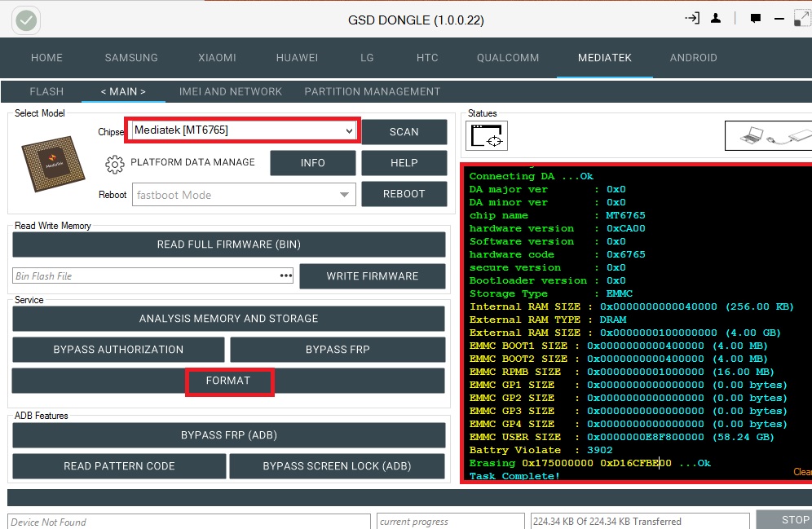Click the BYPASS FRP (ADB) button
812x529 pixels.
pos(229,435)
